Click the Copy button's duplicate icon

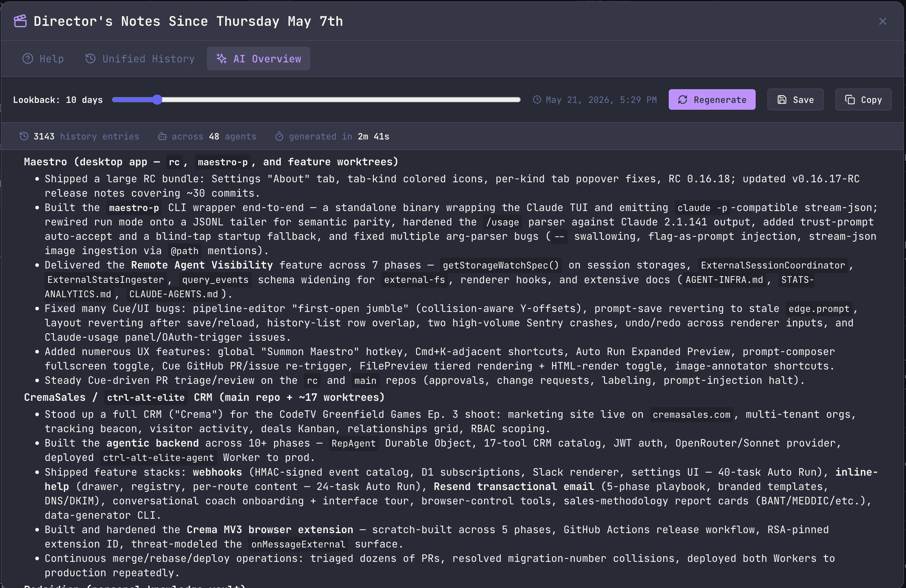850,100
